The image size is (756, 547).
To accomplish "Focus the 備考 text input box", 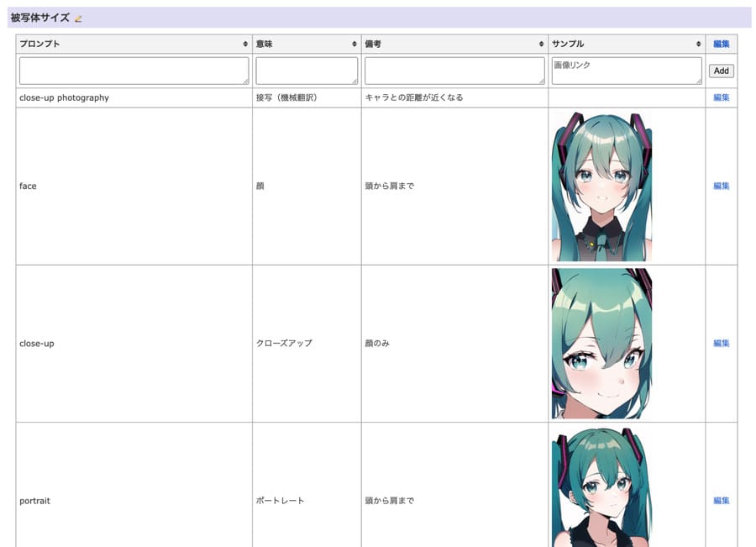I will point(454,71).
